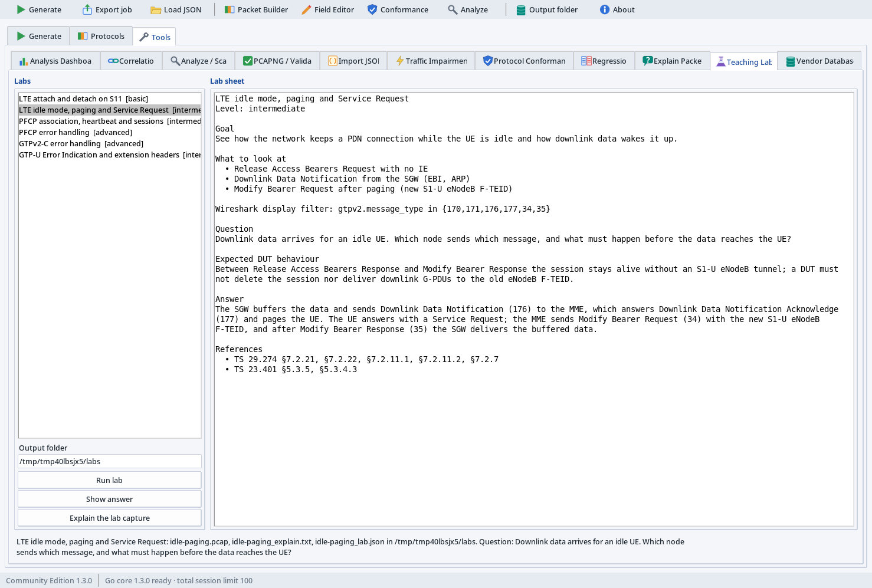This screenshot has width=872, height=588.
Task: Click the Packet Builder icon
Action: pyautogui.click(x=230, y=9)
